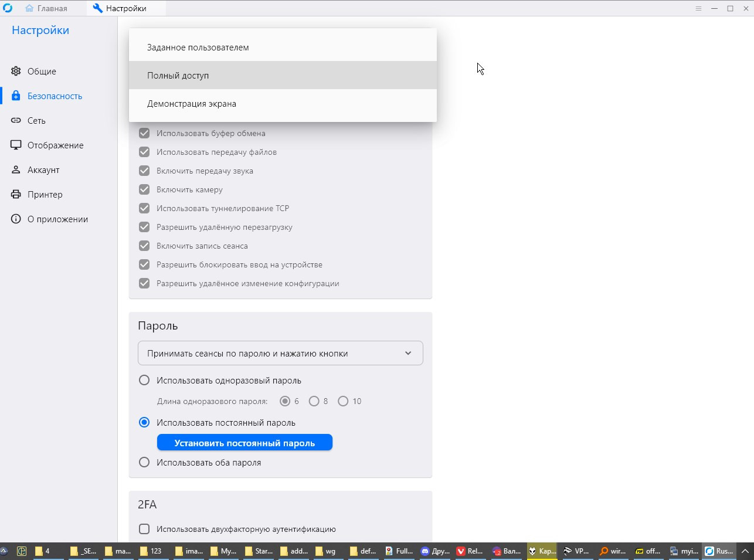Click the home icon on Главная tab
This screenshot has height=560, width=754.
pyautogui.click(x=29, y=8)
